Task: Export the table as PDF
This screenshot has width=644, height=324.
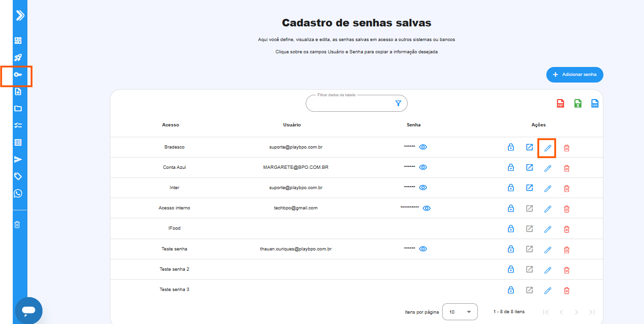Action: (560, 103)
